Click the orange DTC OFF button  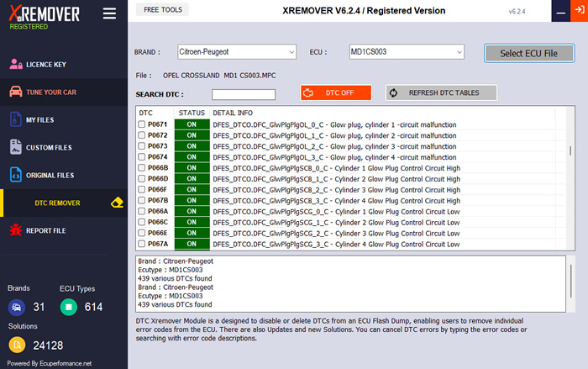336,92
